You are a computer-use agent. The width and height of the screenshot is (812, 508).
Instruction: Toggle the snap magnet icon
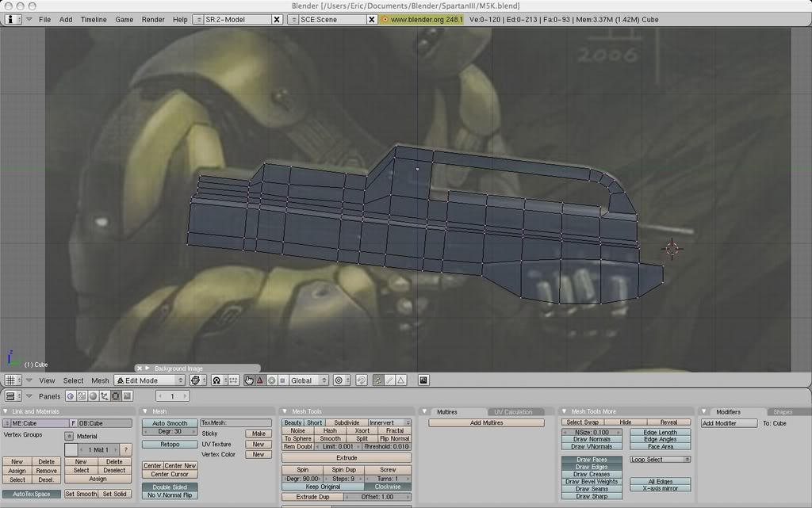coord(362,380)
